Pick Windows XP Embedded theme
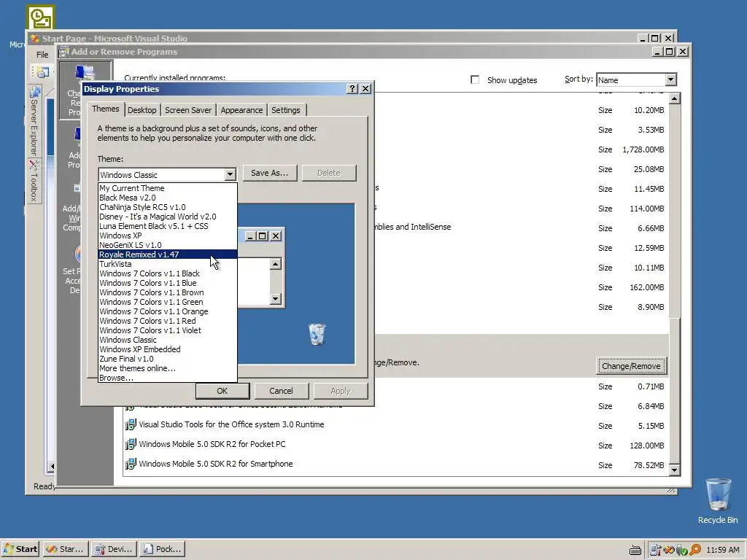 (167, 349)
